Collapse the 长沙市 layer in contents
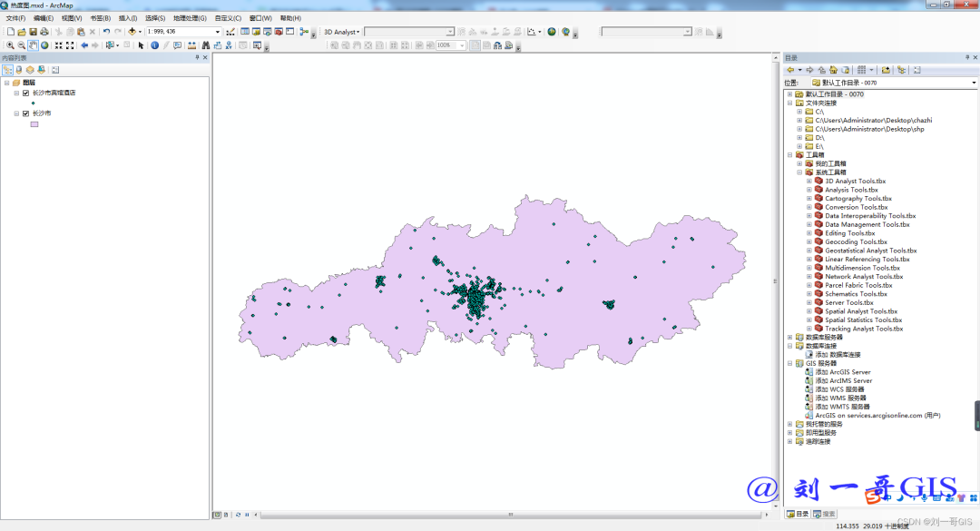The width and height of the screenshot is (980, 531). pos(16,113)
